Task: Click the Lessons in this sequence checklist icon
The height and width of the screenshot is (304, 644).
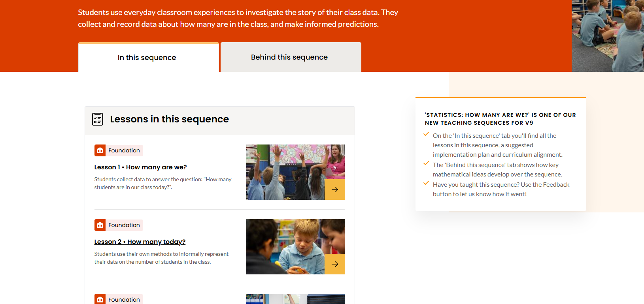Action: (97, 119)
